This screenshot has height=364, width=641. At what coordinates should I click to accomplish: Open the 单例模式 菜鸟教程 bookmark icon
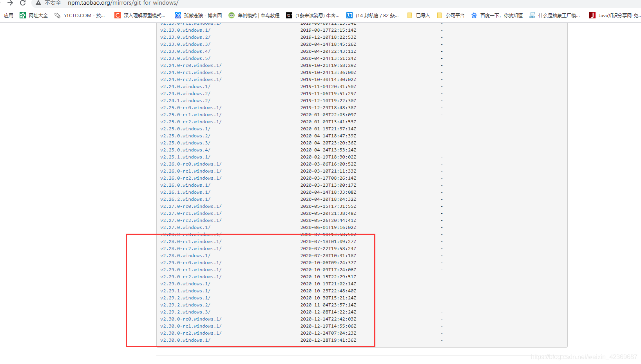pyautogui.click(x=232, y=15)
